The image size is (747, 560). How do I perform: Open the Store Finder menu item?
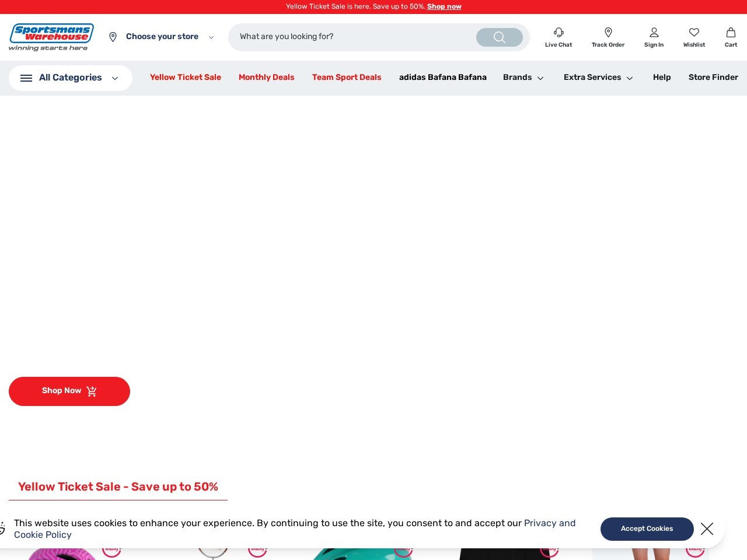[713, 78]
